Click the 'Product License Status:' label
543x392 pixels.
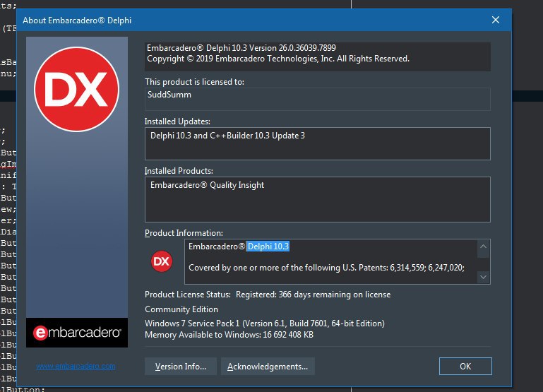[188, 295]
